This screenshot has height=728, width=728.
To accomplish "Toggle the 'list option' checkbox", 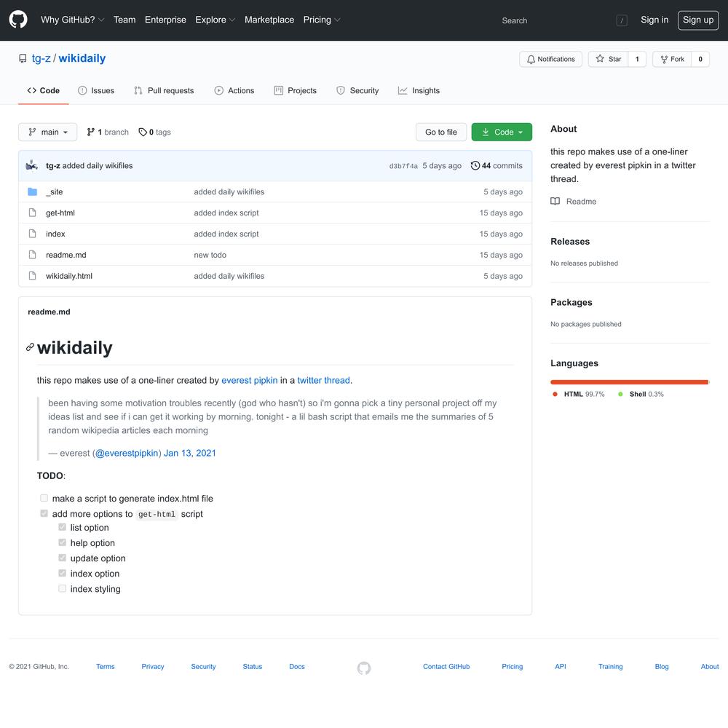I will [62, 527].
